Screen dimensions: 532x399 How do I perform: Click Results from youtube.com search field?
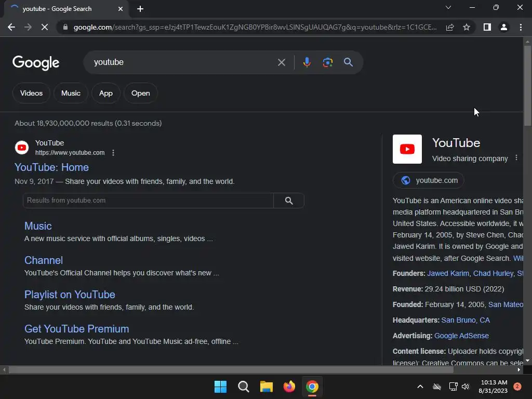coord(148,201)
